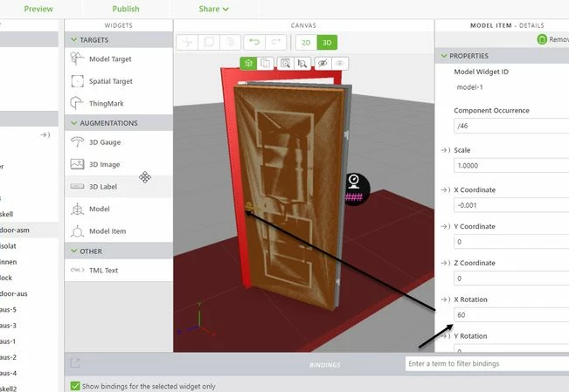Click the Publish menu item

(x=126, y=9)
